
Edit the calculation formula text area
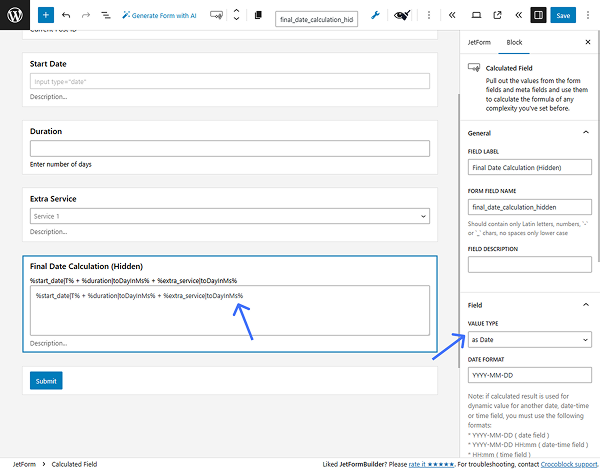pos(230,310)
